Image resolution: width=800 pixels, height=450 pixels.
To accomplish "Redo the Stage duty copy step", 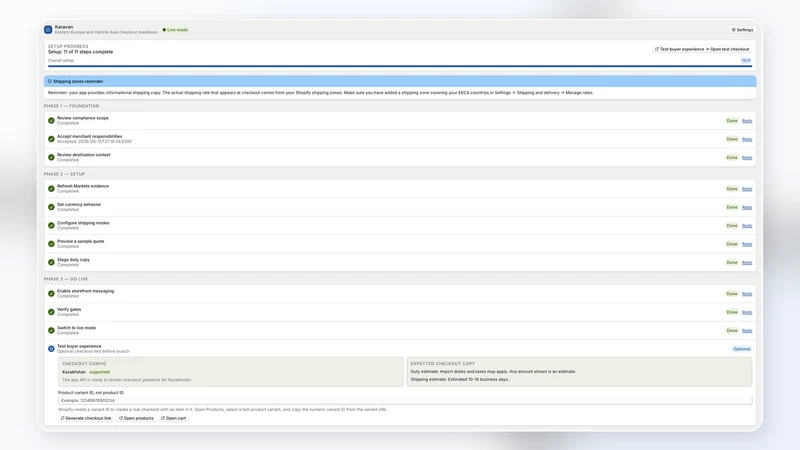I will coord(747,263).
